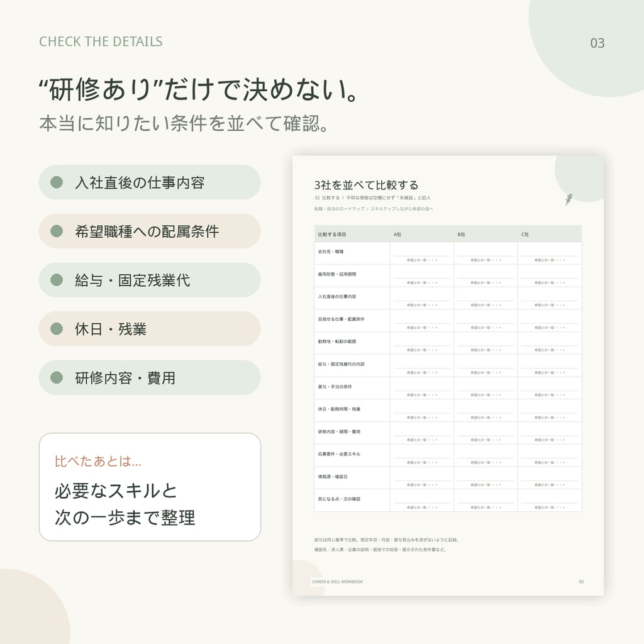The width and height of the screenshot is (644, 644).
Task: Click the 比較する項目 column header
Action: [x=332, y=235]
